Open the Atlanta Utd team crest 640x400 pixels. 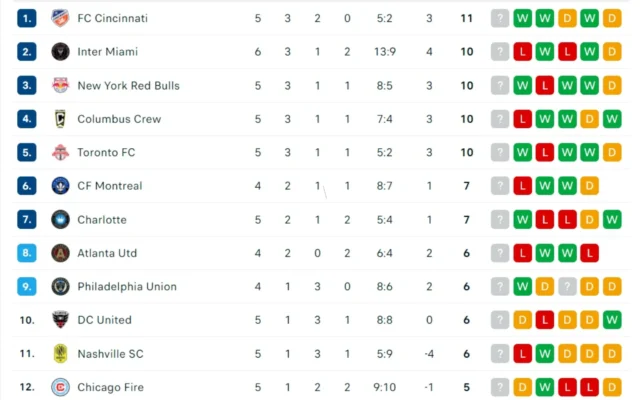60,253
